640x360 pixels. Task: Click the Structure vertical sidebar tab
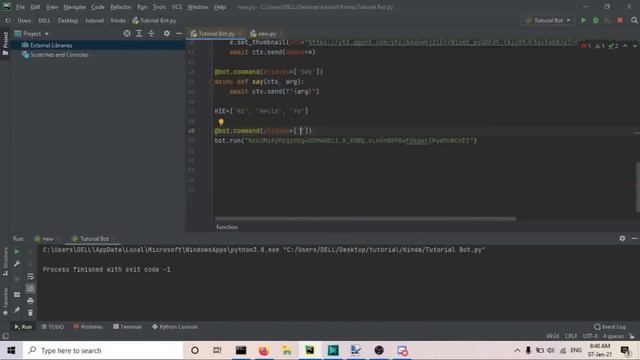point(5,261)
